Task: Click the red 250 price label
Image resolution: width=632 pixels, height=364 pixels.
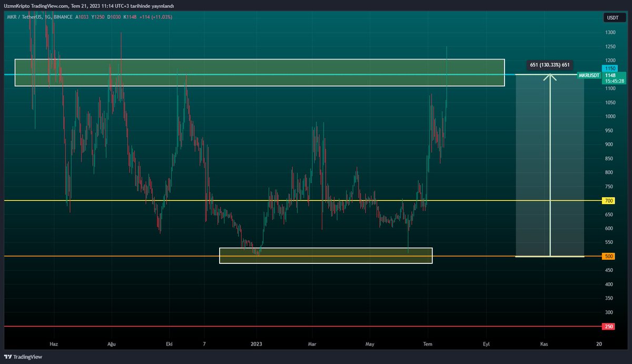Action: 609,327
